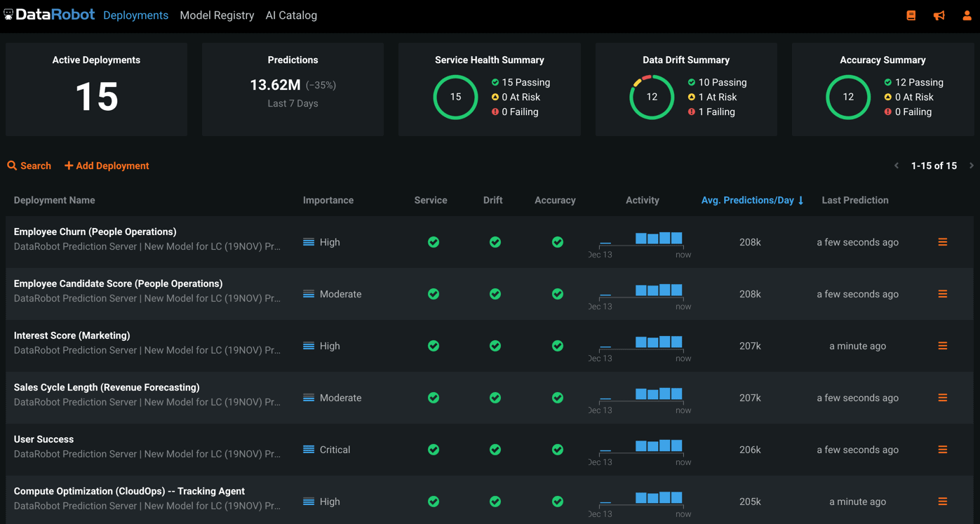Click Add Deployment
Viewport: 980px width, 524px height.
point(107,166)
